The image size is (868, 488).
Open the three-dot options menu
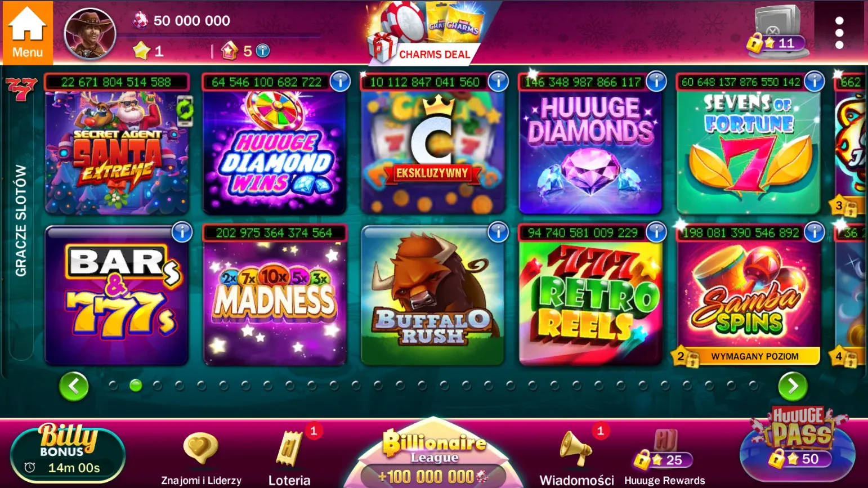(x=839, y=33)
